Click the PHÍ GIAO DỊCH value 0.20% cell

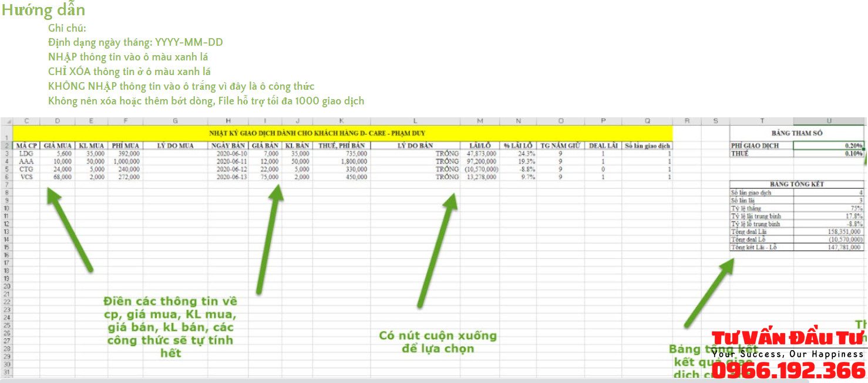(828, 145)
